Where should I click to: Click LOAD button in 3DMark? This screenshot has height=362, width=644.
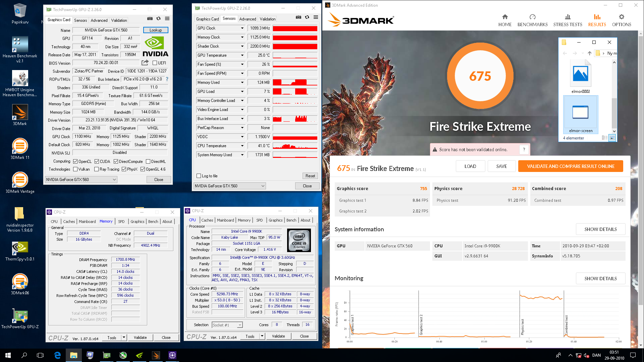470,166
